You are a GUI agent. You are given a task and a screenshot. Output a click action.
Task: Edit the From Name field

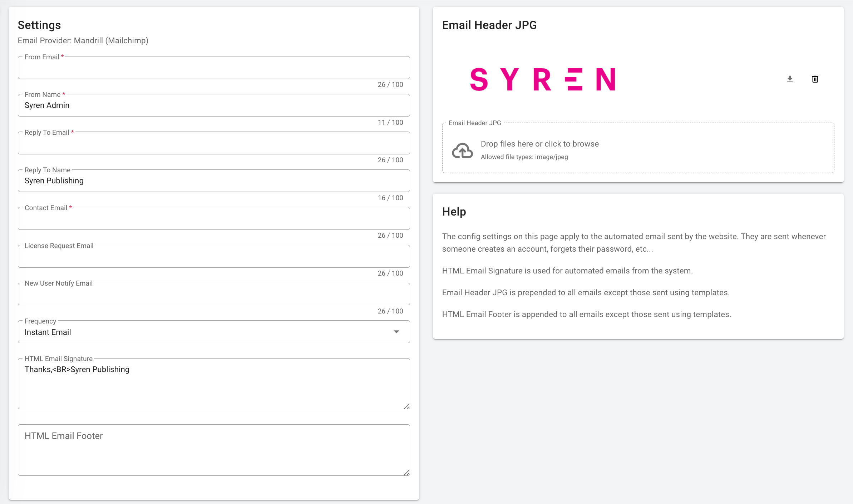pyautogui.click(x=213, y=105)
